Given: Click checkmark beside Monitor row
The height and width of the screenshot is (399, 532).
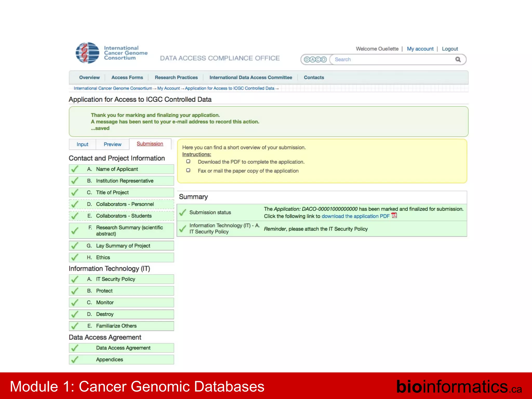Looking at the screenshot, I should pos(75,303).
